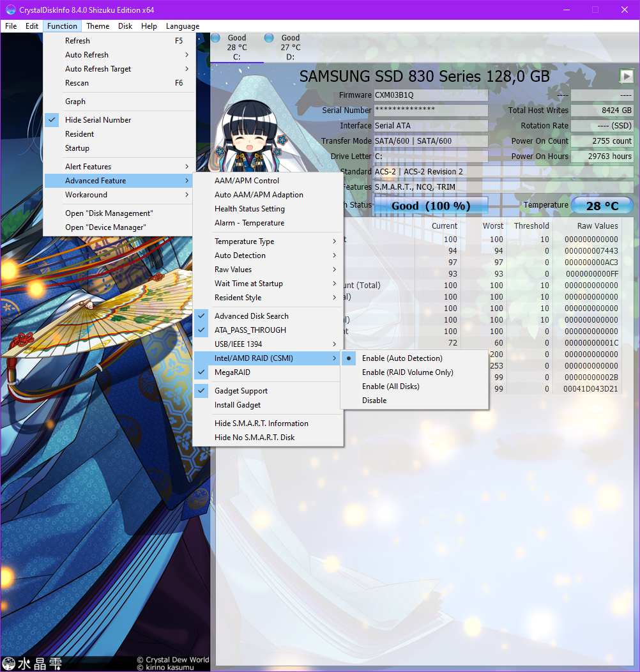The height and width of the screenshot is (672, 640).
Task: Expand Auto Refresh submenu
Action: point(119,55)
